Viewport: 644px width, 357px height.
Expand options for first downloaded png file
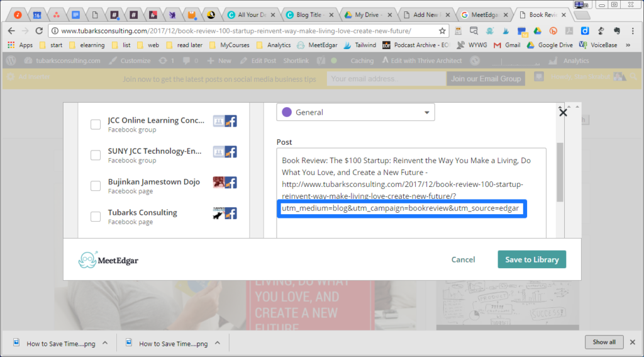click(x=105, y=343)
